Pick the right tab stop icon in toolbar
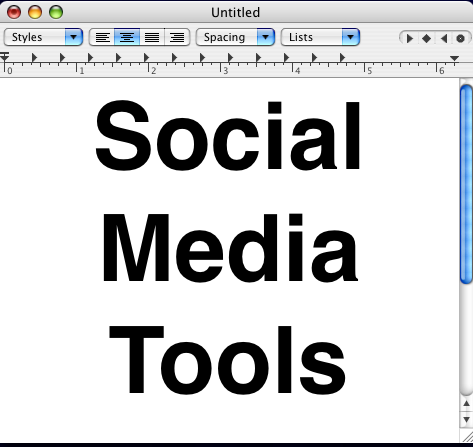Screen dimensions: 473x447 click(x=444, y=39)
